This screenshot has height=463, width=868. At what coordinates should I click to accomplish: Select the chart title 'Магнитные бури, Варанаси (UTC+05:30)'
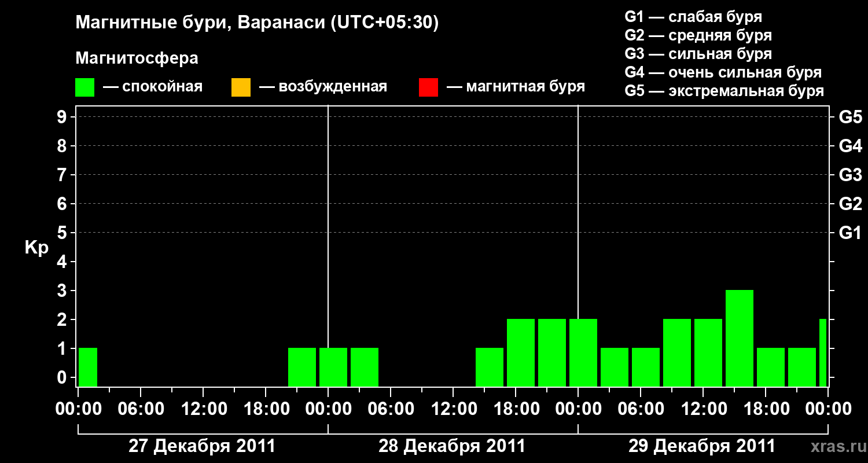tap(258, 23)
